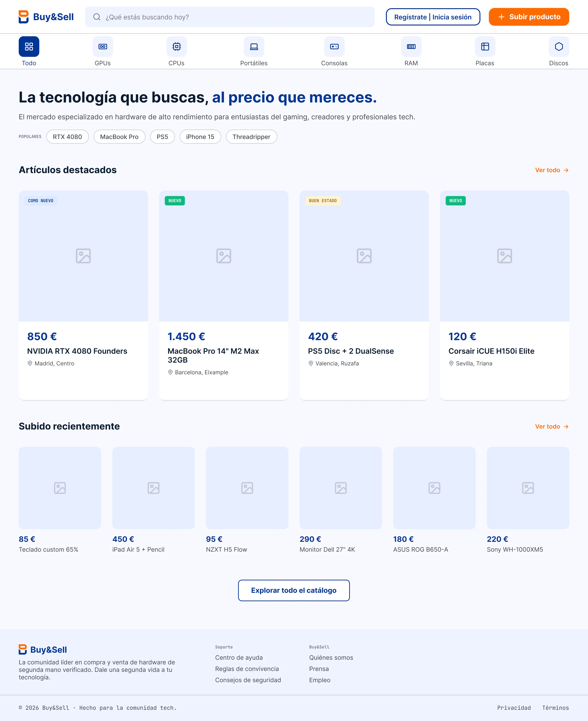Open Sony WH-1000XM5 thumbnail
This screenshot has height=721, width=588.
[x=528, y=488]
